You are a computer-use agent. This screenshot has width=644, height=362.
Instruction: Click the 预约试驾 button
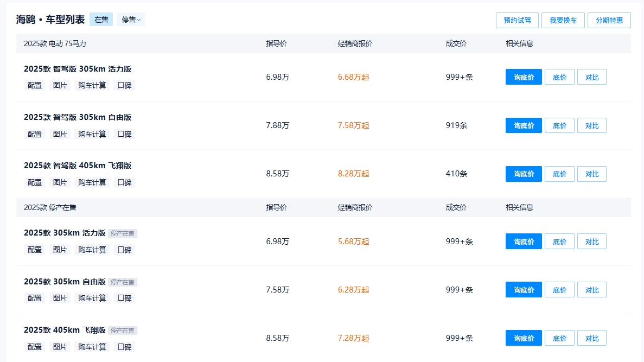coord(517,20)
